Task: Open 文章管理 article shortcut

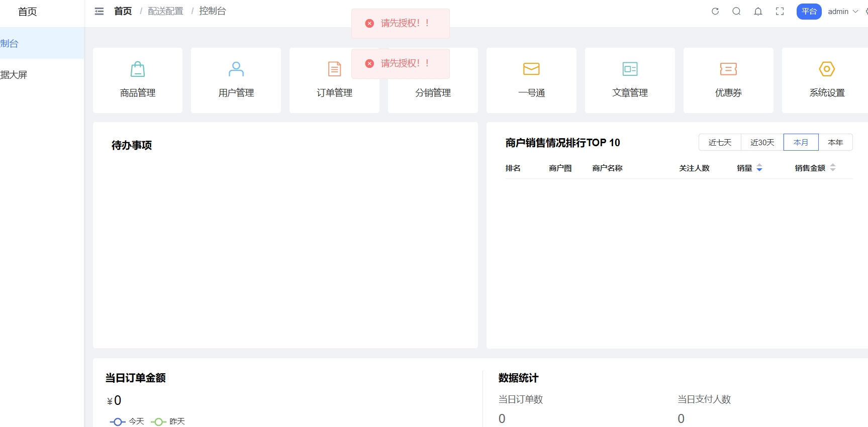Action: click(630, 80)
